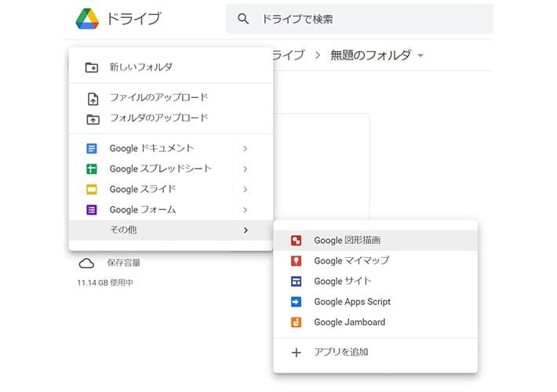Click the 無題のフォルダ breadcrumb
557x392 pixels.
tap(370, 55)
